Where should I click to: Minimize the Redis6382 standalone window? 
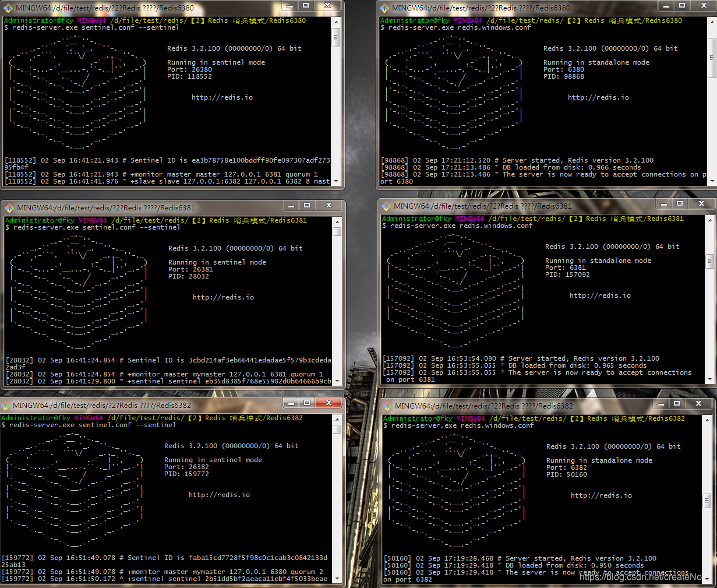coord(662,403)
